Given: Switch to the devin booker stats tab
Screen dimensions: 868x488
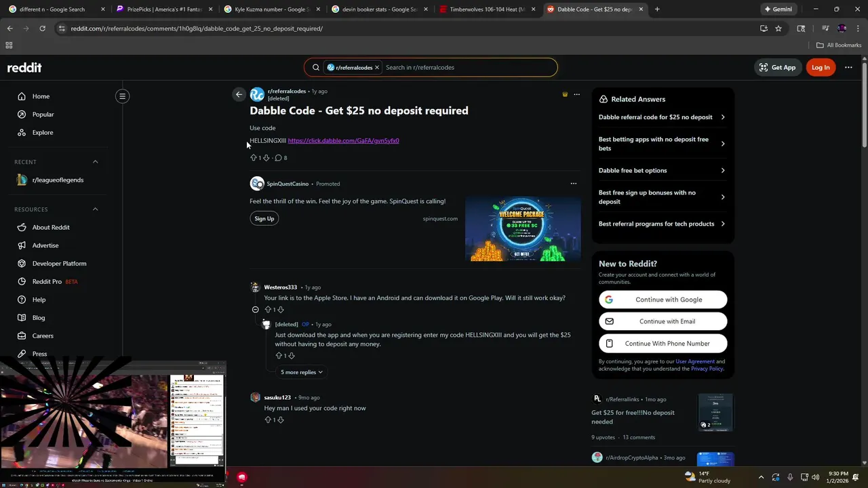Looking at the screenshot, I should coord(378,9).
